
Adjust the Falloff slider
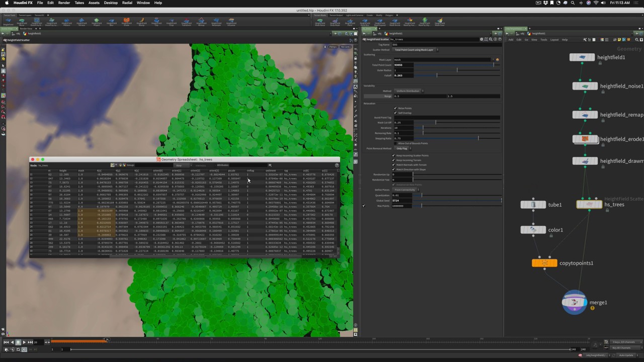point(457,75)
